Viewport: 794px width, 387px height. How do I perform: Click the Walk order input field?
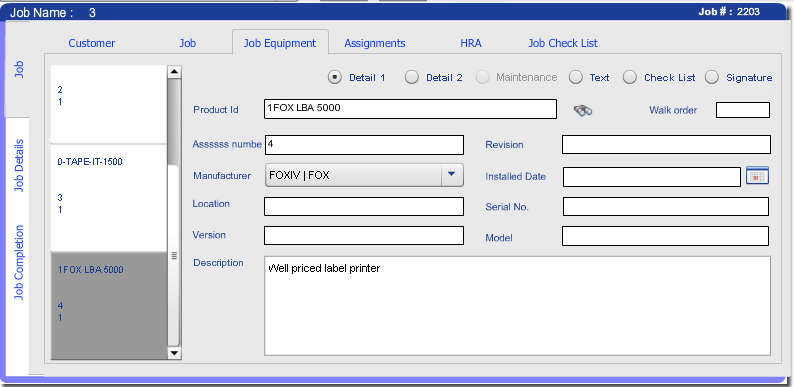coord(743,110)
